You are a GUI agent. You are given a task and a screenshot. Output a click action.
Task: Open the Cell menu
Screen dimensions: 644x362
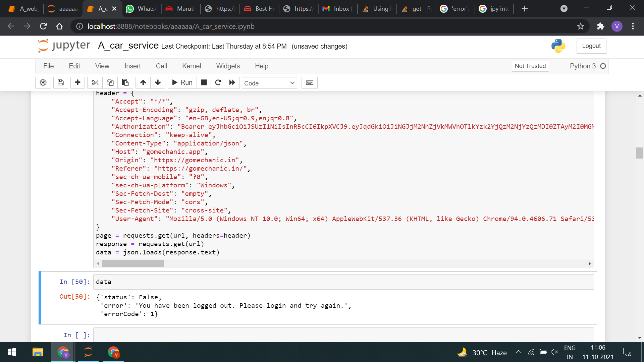161,66
